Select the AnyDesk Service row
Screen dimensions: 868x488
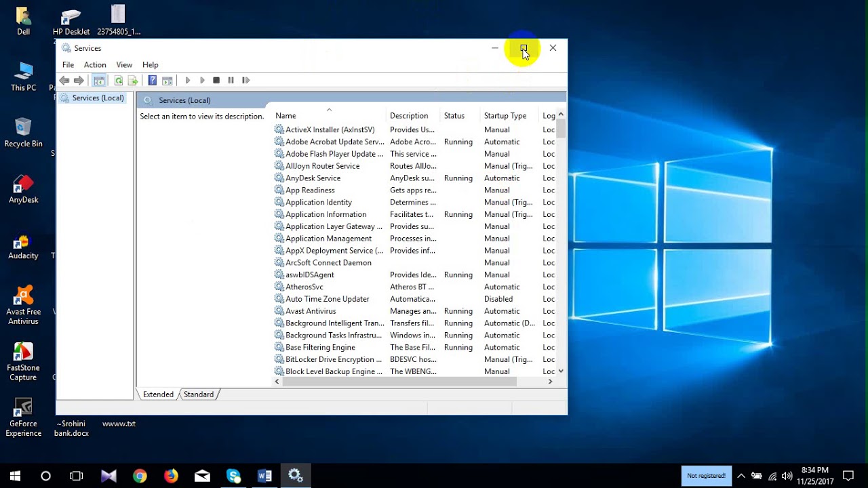[414, 178]
